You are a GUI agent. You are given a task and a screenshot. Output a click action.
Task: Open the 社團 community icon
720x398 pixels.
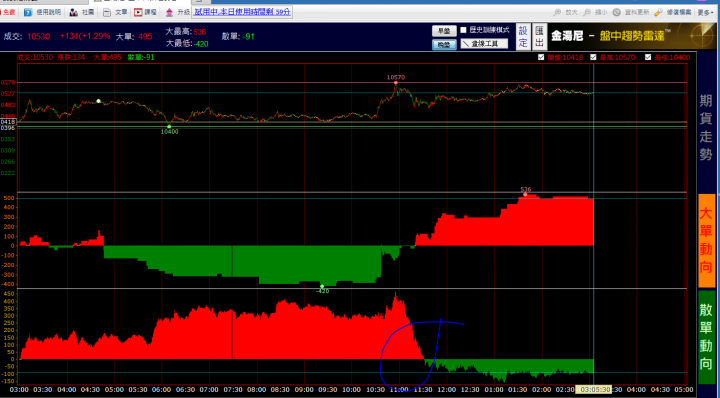tap(73, 12)
